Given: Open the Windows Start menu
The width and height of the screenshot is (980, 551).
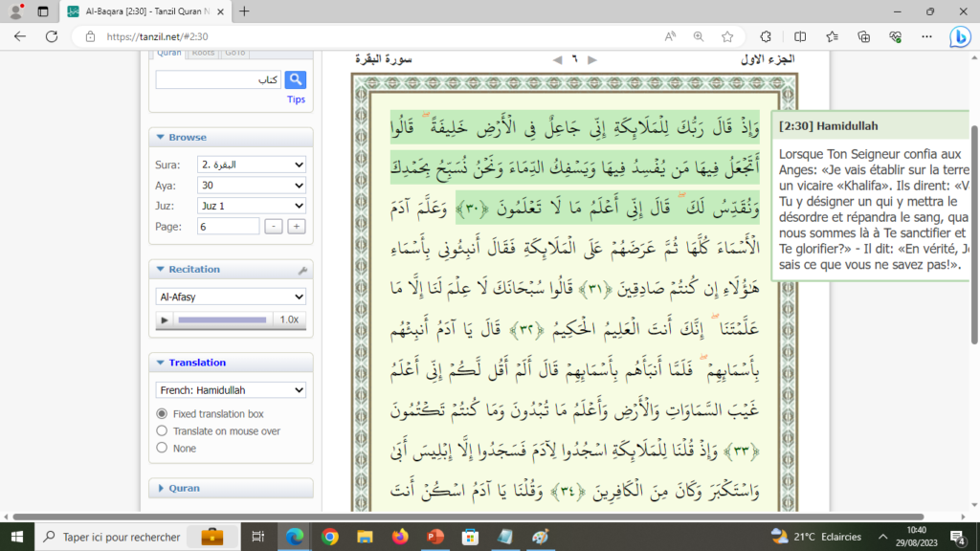Looking at the screenshot, I should (17, 537).
